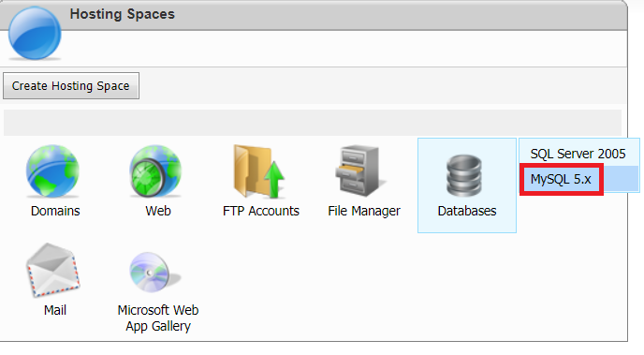This screenshot has height=355, width=644.
Task: Click the Microsoft Web App Gallery label
Action: pyautogui.click(x=158, y=318)
